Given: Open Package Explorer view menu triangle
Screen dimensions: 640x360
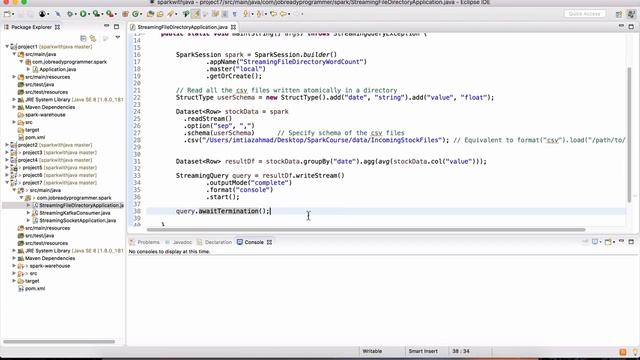Looking at the screenshot, I should (118, 38).
